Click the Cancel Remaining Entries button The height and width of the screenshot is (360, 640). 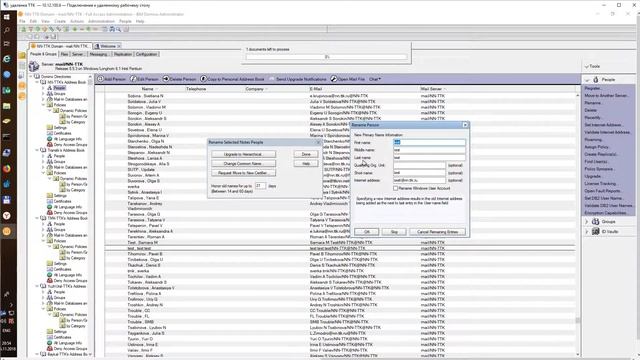click(437, 232)
